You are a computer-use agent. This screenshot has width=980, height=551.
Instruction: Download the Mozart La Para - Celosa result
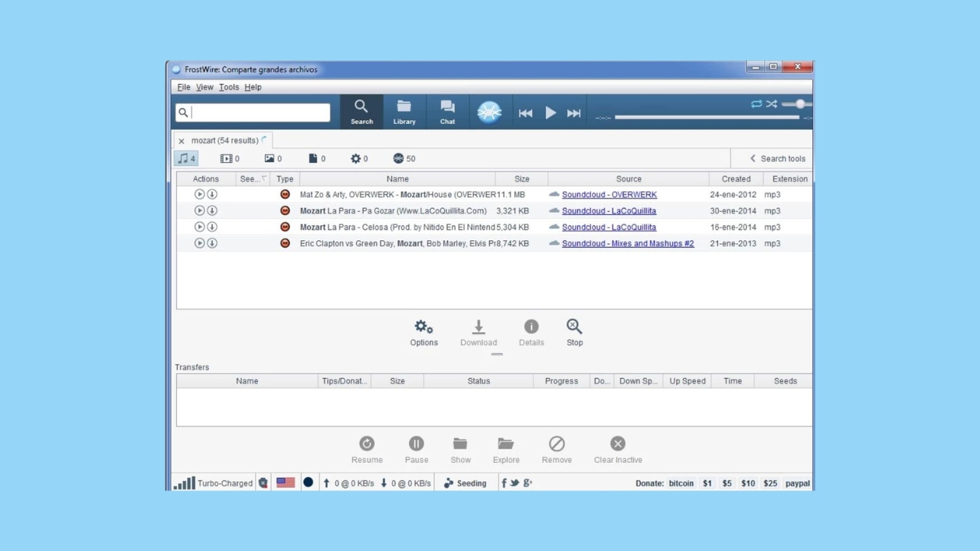[212, 227]
